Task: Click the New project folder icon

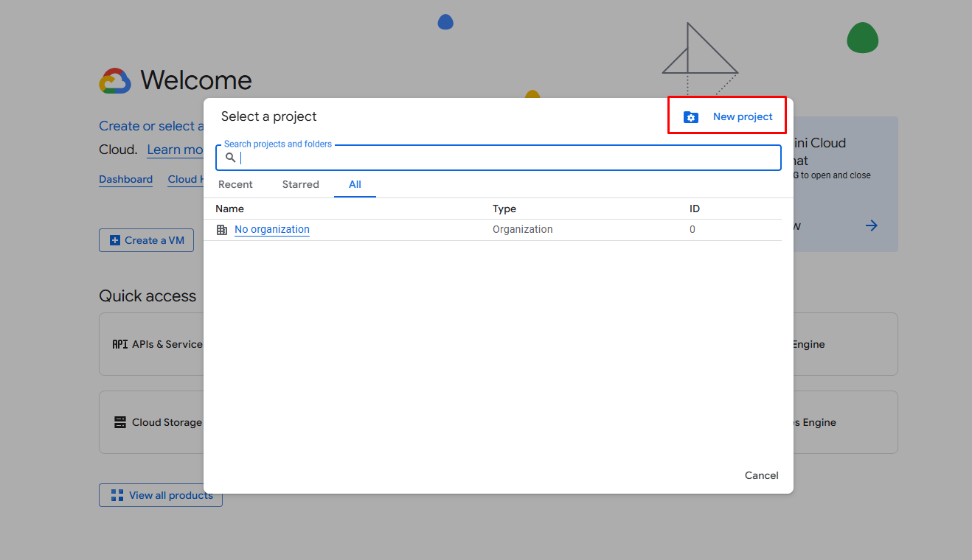Action: (x=690, y=117)
